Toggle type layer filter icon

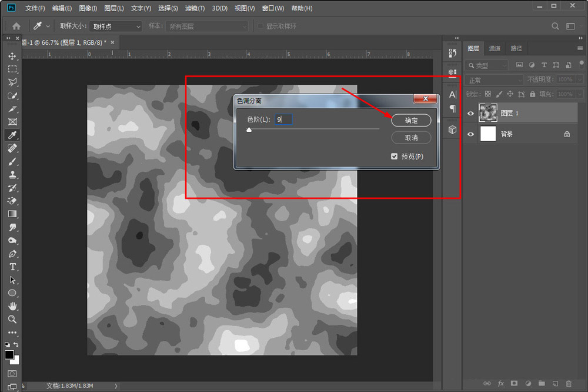[x=544, y=65]
